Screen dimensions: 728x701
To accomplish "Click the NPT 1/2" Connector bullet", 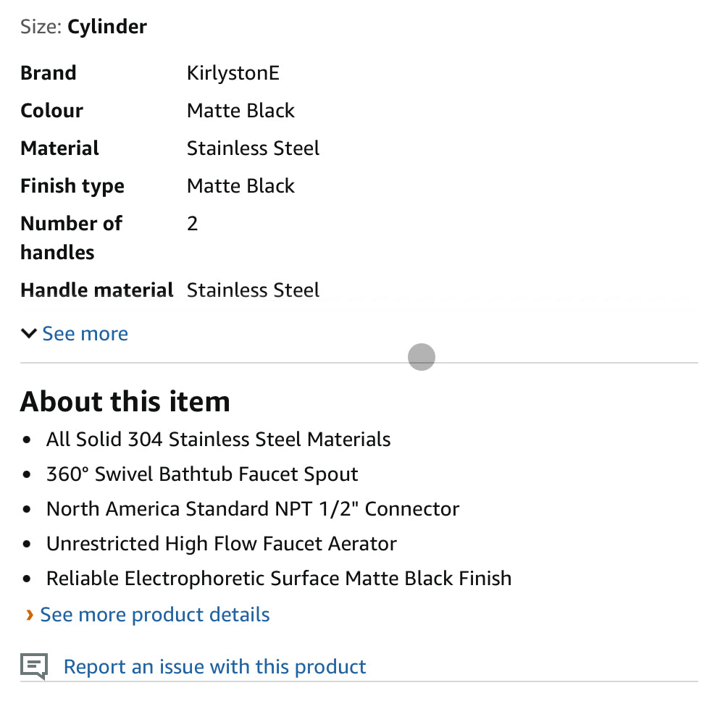I will click(252, 509).
